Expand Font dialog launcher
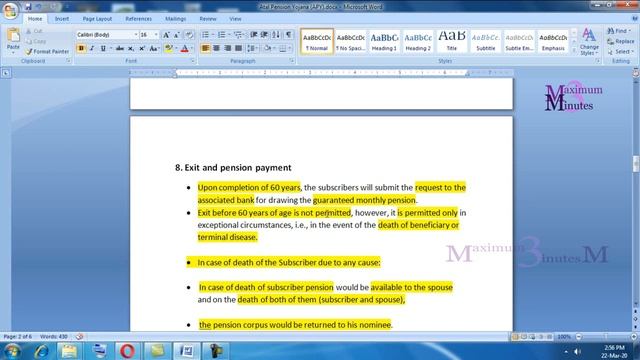This screenshot has height=360, width=640. (x=193, y=61)
